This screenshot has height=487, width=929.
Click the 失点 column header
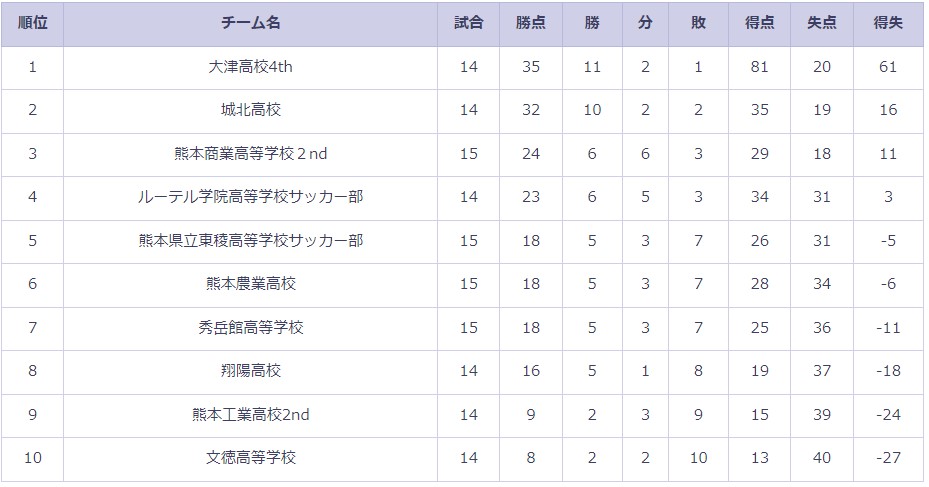(821, 23)
